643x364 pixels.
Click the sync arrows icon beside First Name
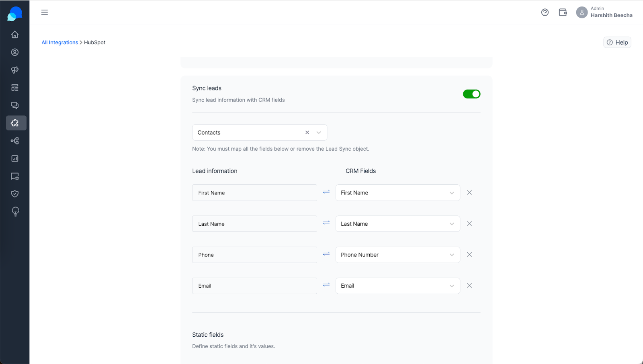coord(326,192)
